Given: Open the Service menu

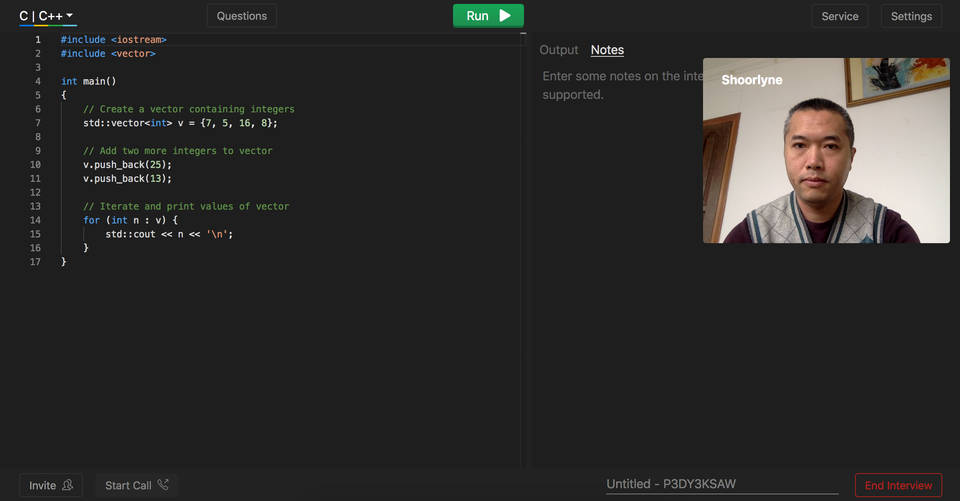Looking at the screenshot, I should point(839,16).
